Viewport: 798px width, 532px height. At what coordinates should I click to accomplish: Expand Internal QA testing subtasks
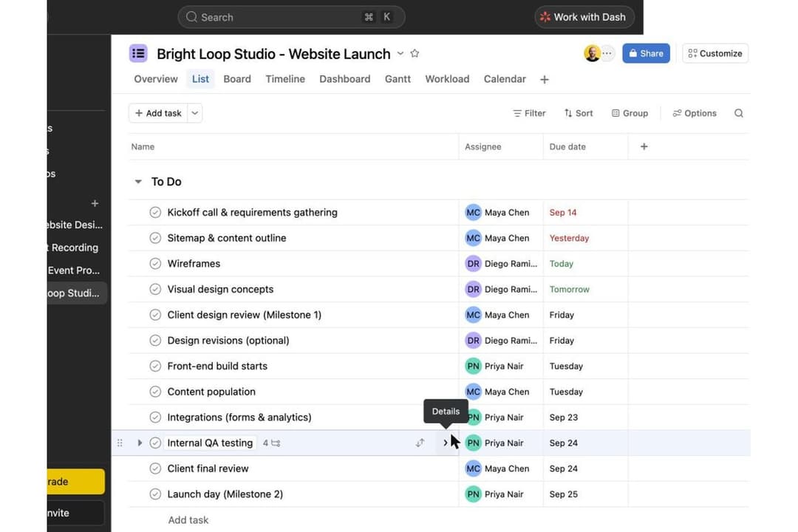(140, 443)
